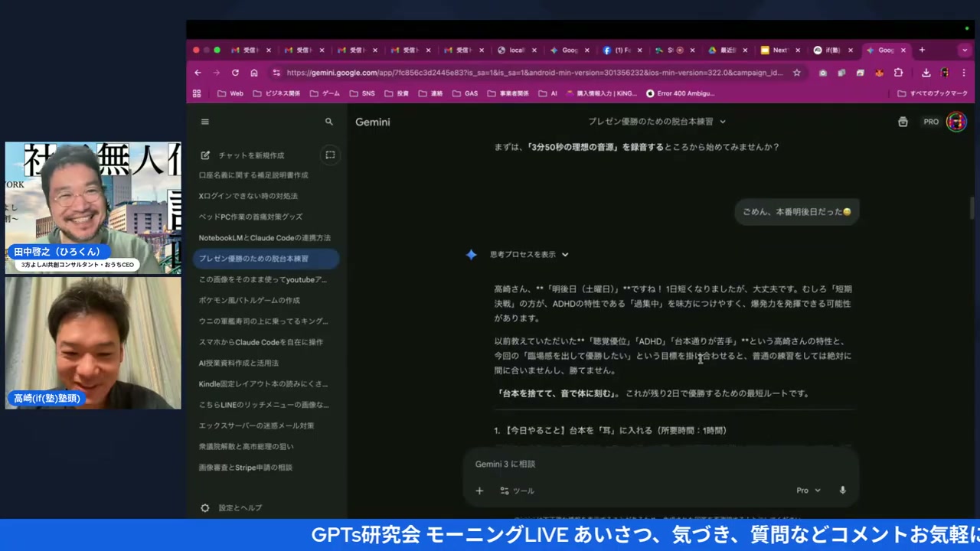Click the bookmark star in address bar
This screenshot has width=980, height=551.
[796, 73]
